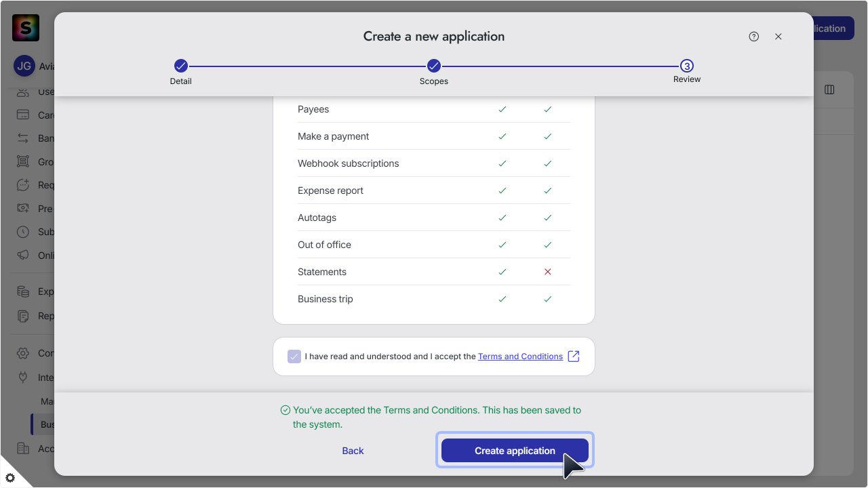The height and width of the screenshot is (488, 868).
Task: Click the 'Business trip' scope row
Action: (x=434, y=299)
